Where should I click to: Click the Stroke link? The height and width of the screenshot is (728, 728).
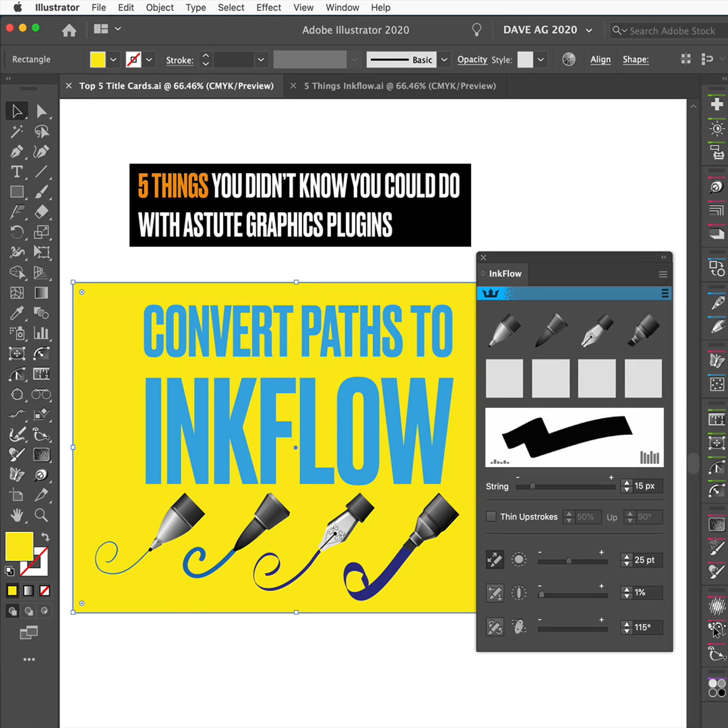(180, 60)
